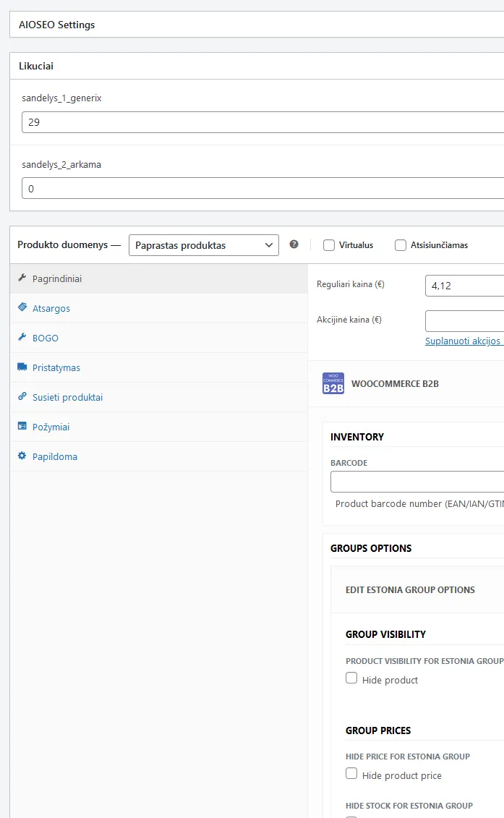Click the Požymiai list icon

click(22, 427)
